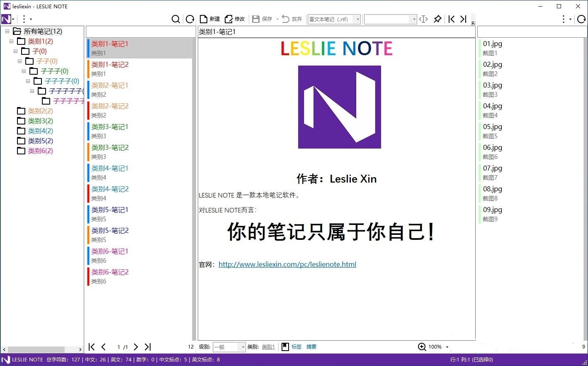Click the note title field 类别1-笔记1
Viewport: 588px width, 366px height.
tap(336, 32)
